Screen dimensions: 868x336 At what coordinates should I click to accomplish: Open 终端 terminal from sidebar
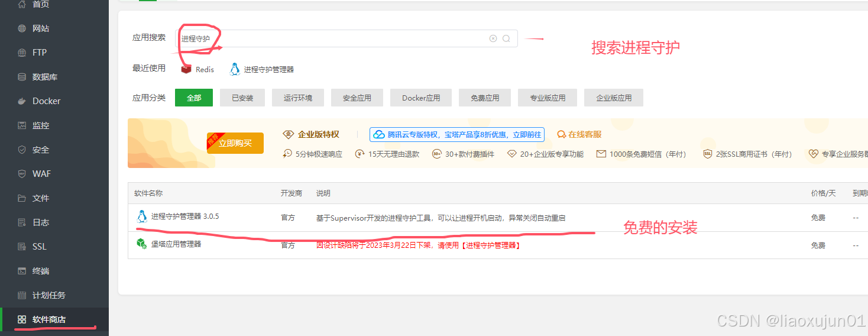pos(41,271)
